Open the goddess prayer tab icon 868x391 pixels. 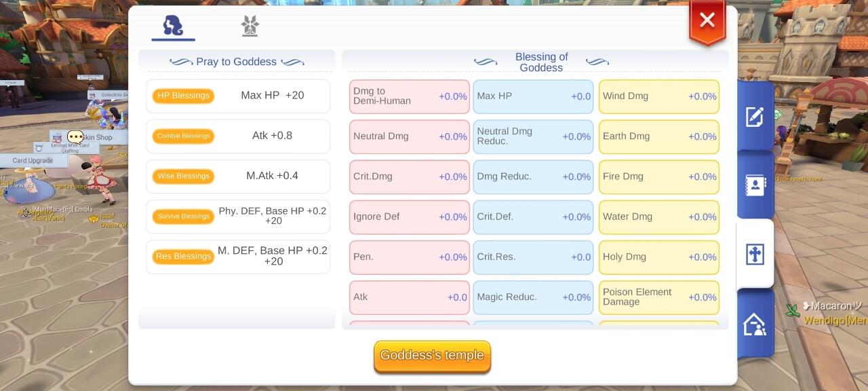coord(173,26)
